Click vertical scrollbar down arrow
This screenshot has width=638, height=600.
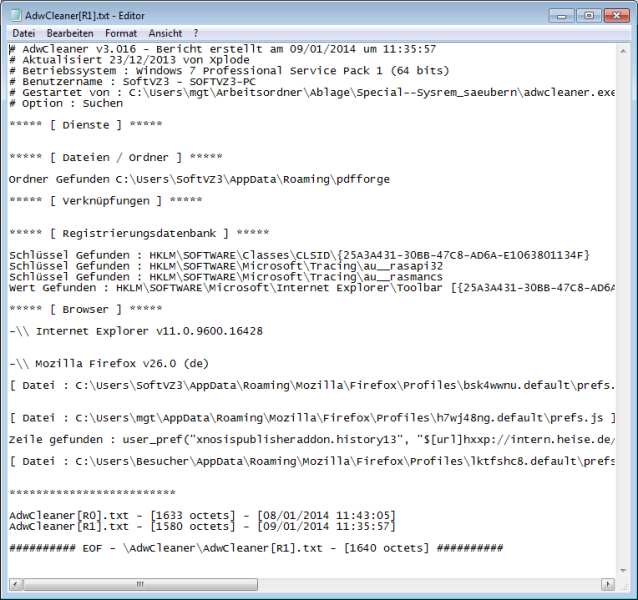tap(623, 570)
